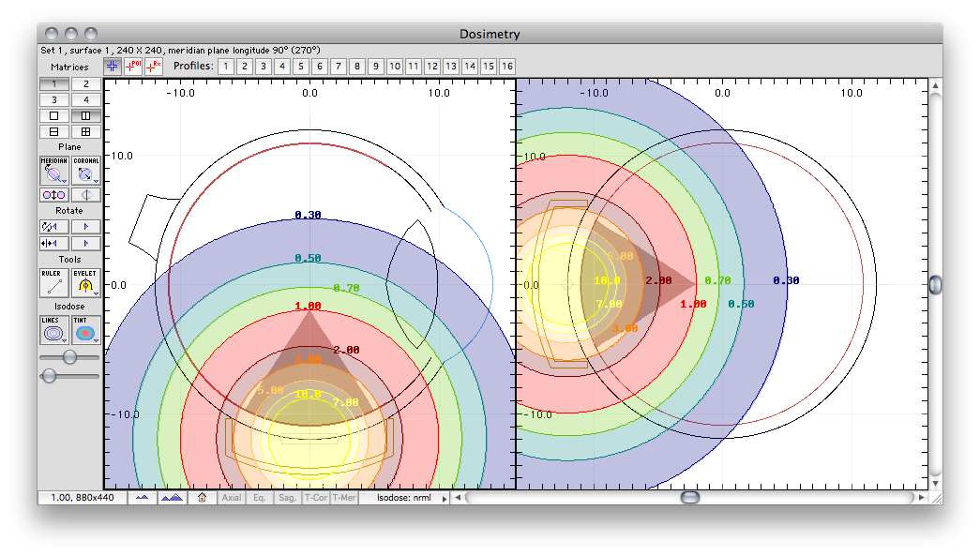This screenshot has width=980, height=556.
Task: Toggle dose profile 14
Action: (x=470, y=67)
